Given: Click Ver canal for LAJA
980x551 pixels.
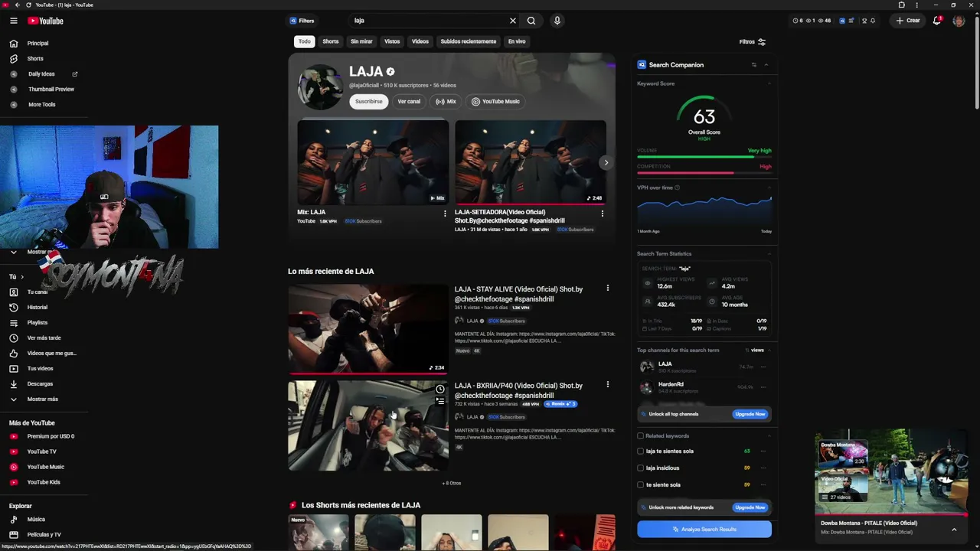Looking at the screenshot, I should [x=409, y=101].
